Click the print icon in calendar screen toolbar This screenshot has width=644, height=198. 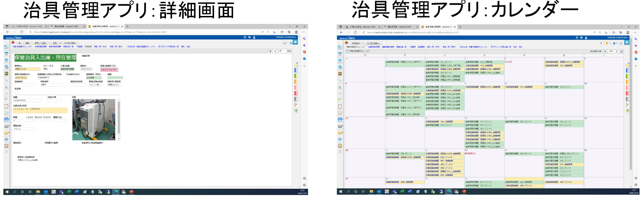[621, 44]
